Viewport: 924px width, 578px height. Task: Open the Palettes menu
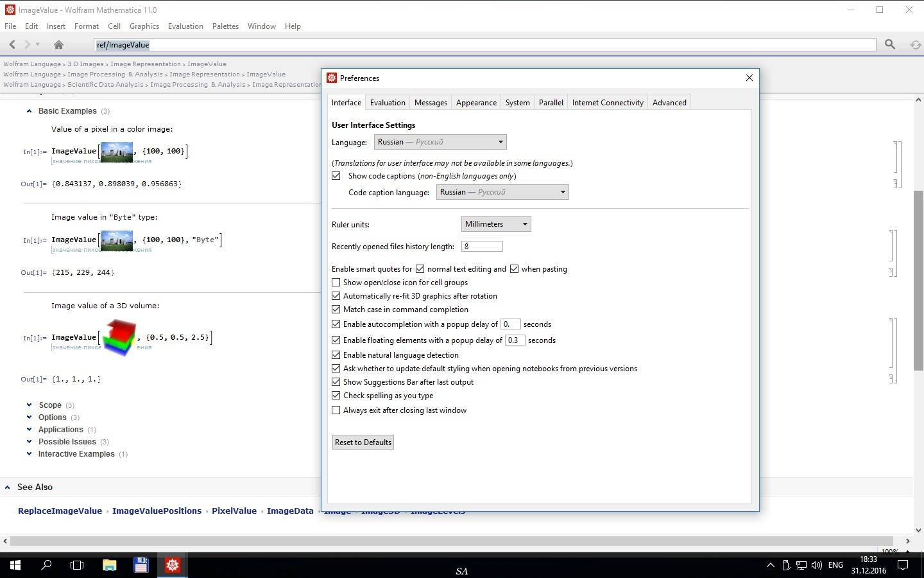[x=225, y=26]
